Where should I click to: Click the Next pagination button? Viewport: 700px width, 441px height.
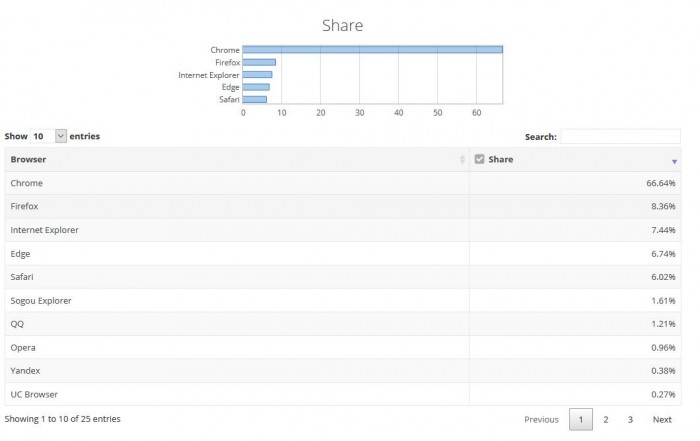coord(662,419)
